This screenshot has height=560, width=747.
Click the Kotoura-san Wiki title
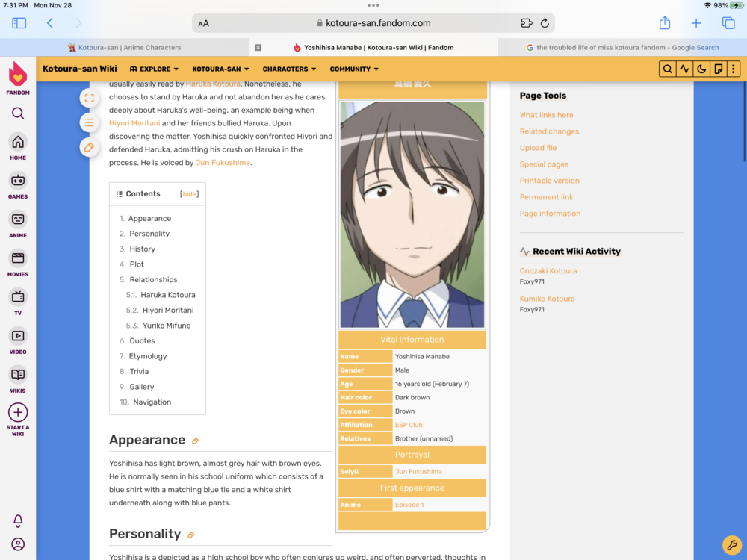[x=80, y=69]
